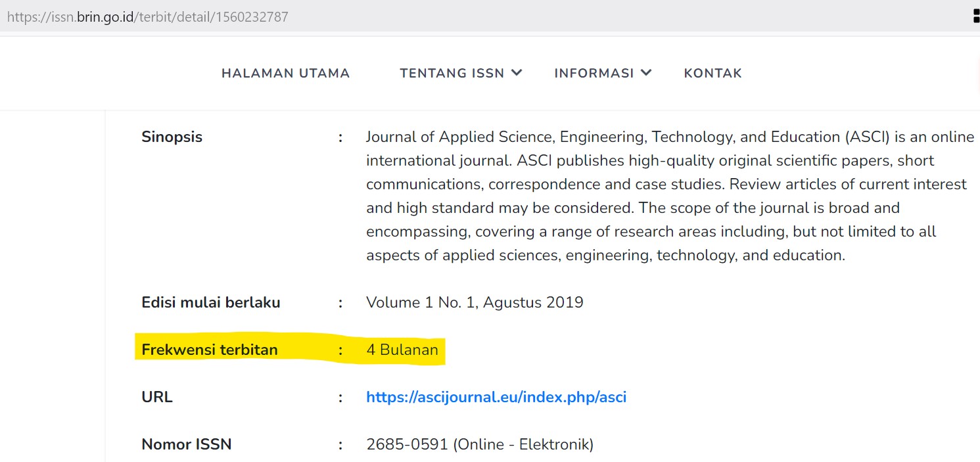Click the '4 Bulanan' frequency value
This screenshot has width=980, height=462.
402,350
